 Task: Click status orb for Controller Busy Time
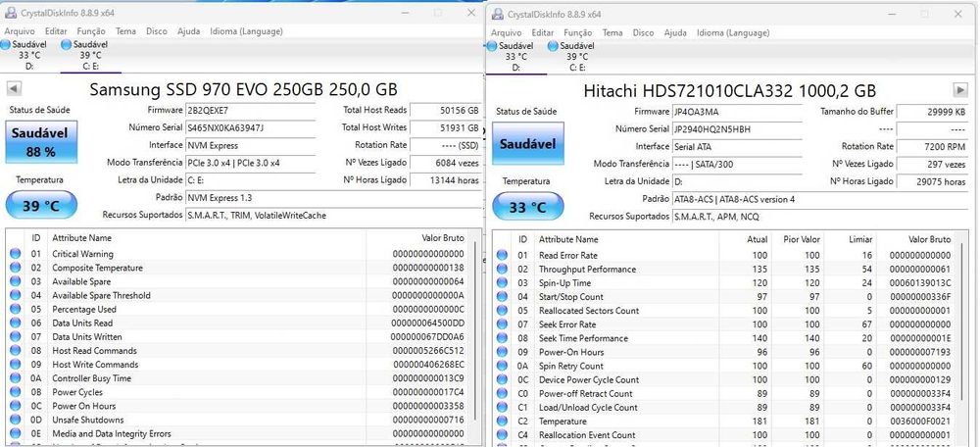click(15, 378)
